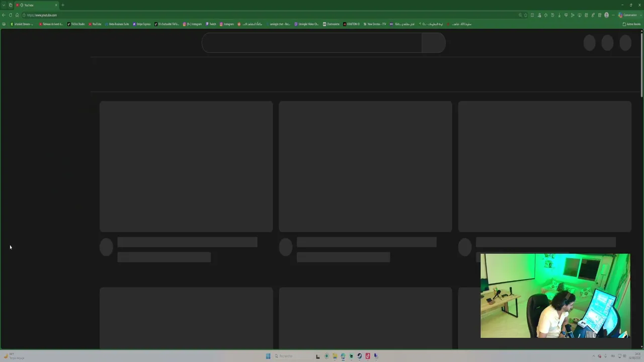The height and width of the screenshot is (362, 644).
Task: Open the TikTok Studio bookmark
Action: coord(76,24)
